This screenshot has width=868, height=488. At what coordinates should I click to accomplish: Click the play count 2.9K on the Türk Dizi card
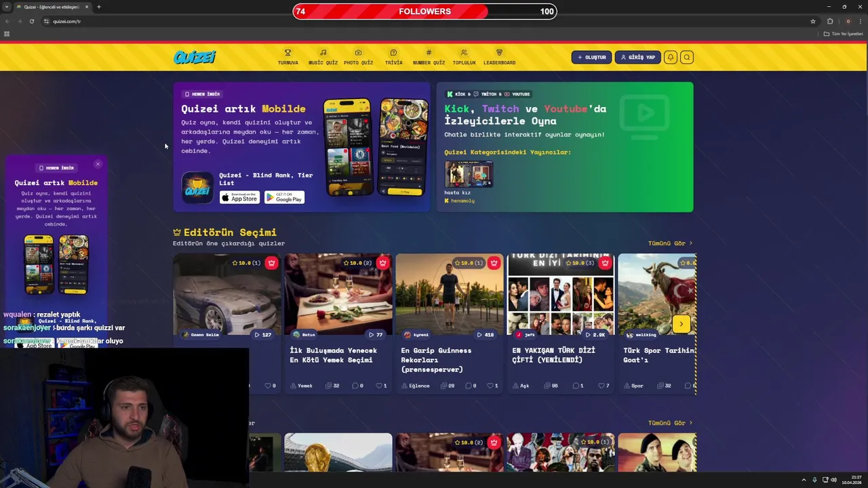tap(595, 335)
